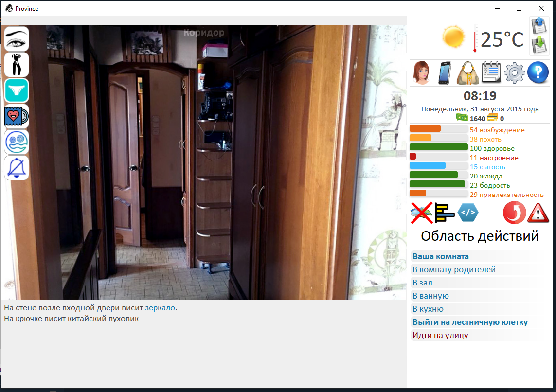Click the eye appearance icon

[17, 39]
